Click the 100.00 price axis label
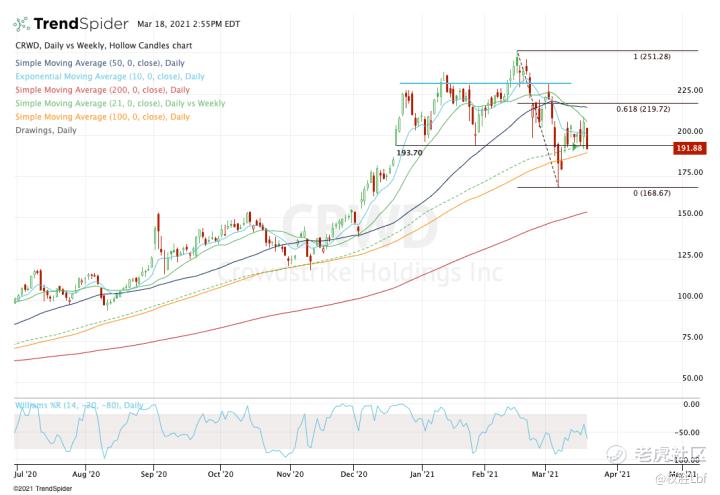 (690, 296)
